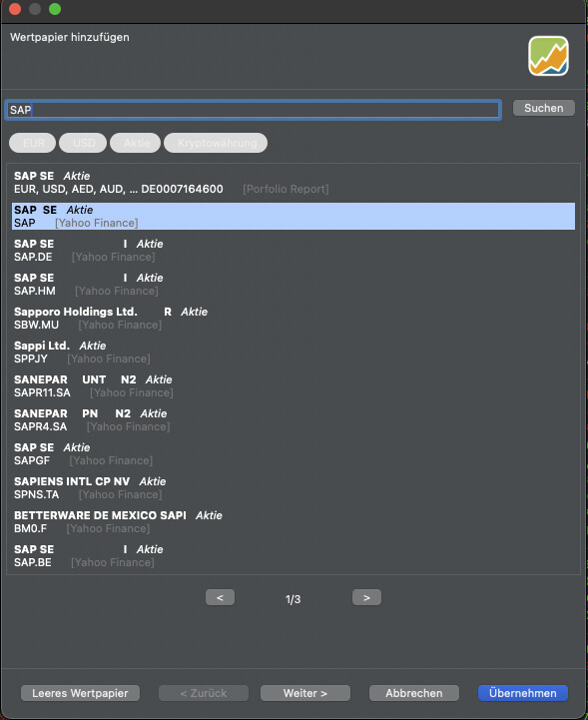Toggle the USD filter chip
Viewport: 588px width, 720px height.
pyautogui.click(x=83, y=143)
